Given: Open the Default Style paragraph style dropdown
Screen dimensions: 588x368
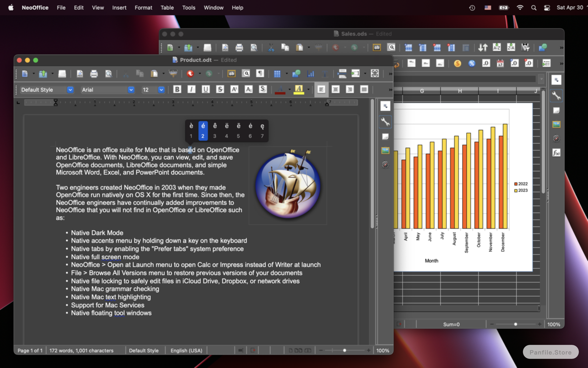Looking at the screenshot, I should [70, 90].
